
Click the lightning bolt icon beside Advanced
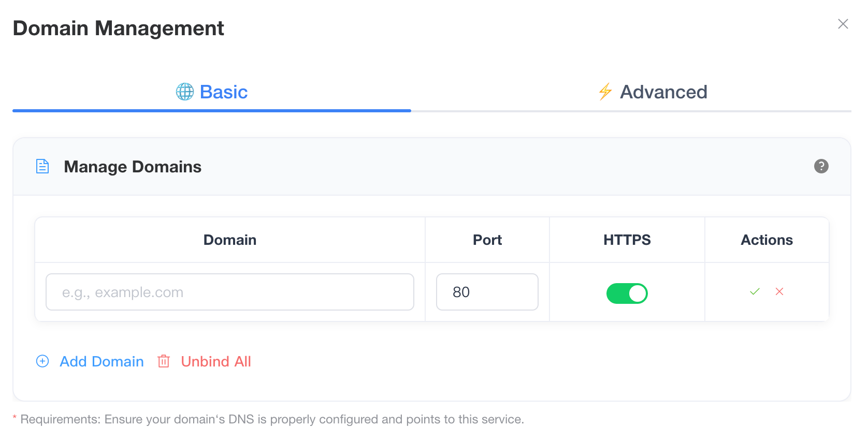(x=605, y=92)
